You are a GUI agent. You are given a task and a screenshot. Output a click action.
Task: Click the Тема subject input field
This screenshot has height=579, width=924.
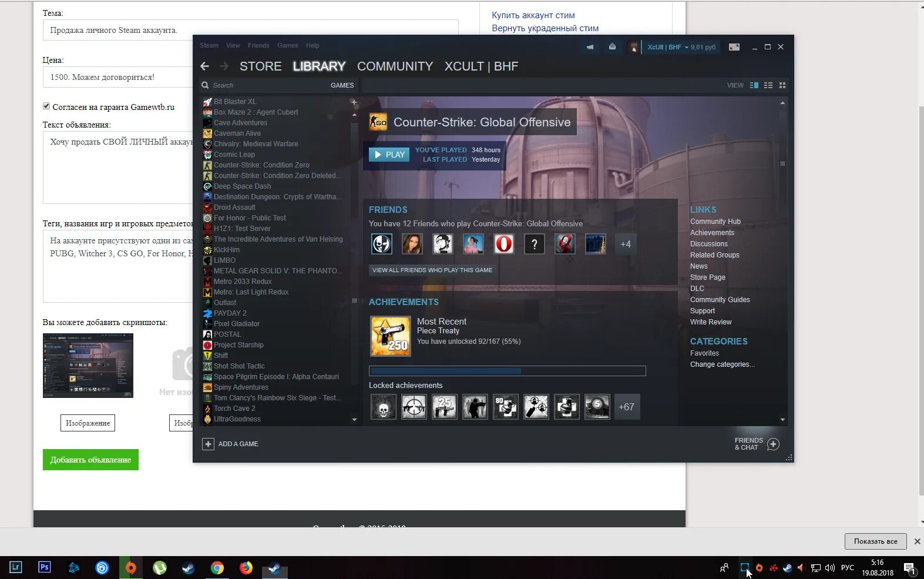coord(250,30)
